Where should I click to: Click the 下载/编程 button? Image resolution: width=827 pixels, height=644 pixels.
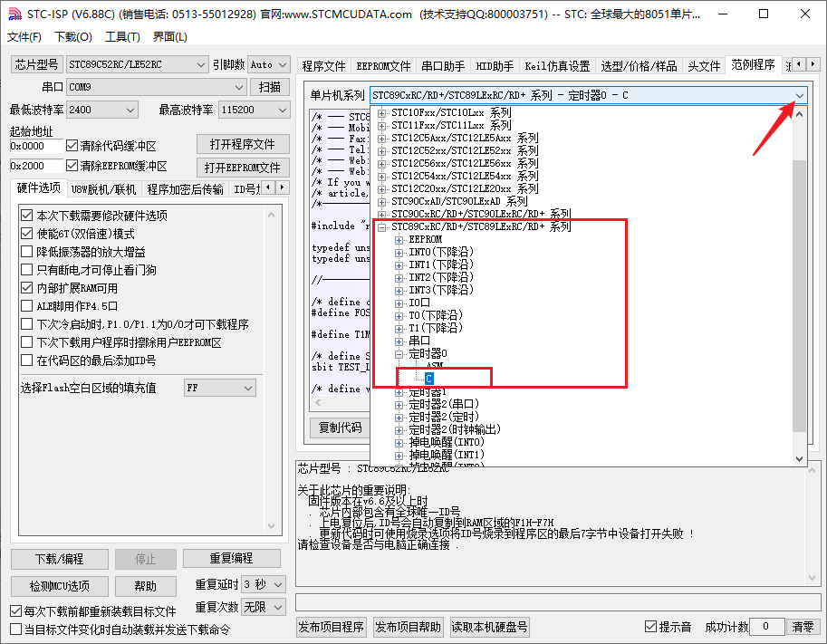[x=58, y=559]
